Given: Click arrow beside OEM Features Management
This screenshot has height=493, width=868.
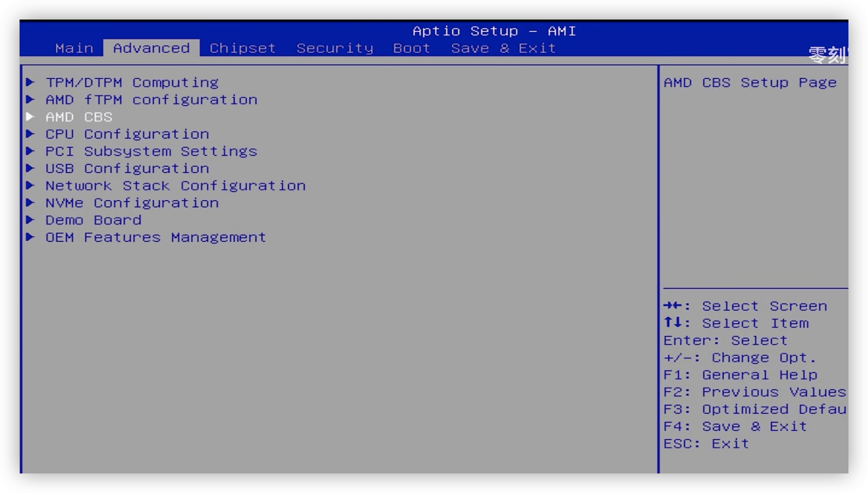Looking at the screenshot, I should coord(30,237).
